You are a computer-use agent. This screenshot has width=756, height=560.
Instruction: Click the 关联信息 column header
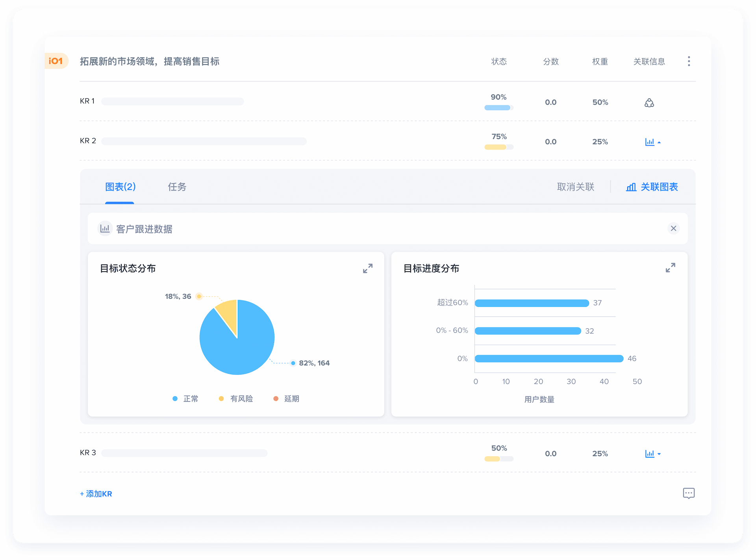649,61
